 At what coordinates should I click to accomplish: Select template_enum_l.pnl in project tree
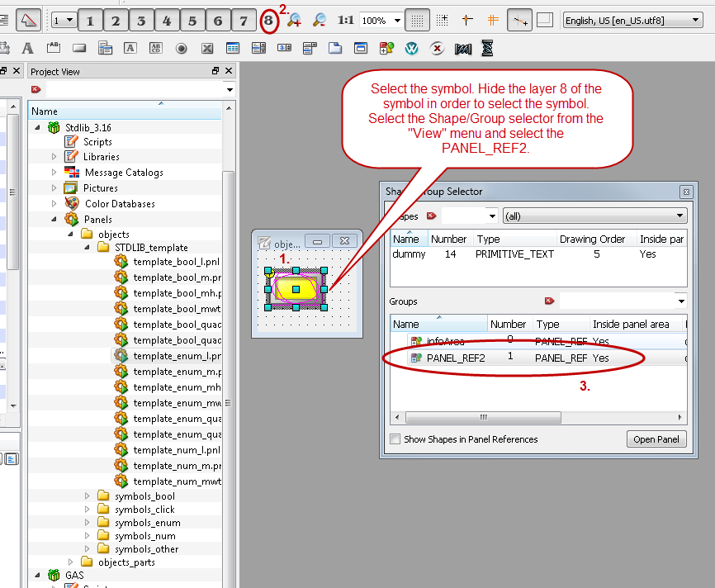point(176,356)
